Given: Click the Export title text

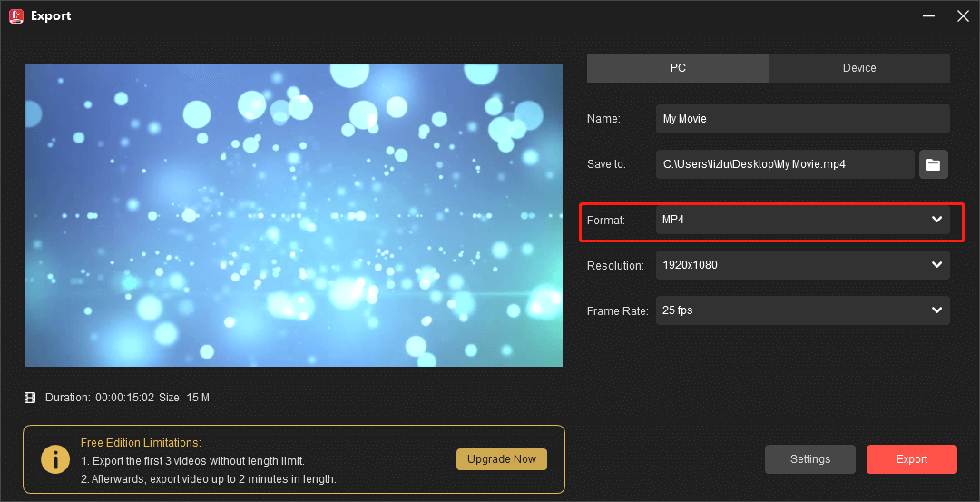Looking at the screenshot, I should pyautogui.click(x=51, y=15).
